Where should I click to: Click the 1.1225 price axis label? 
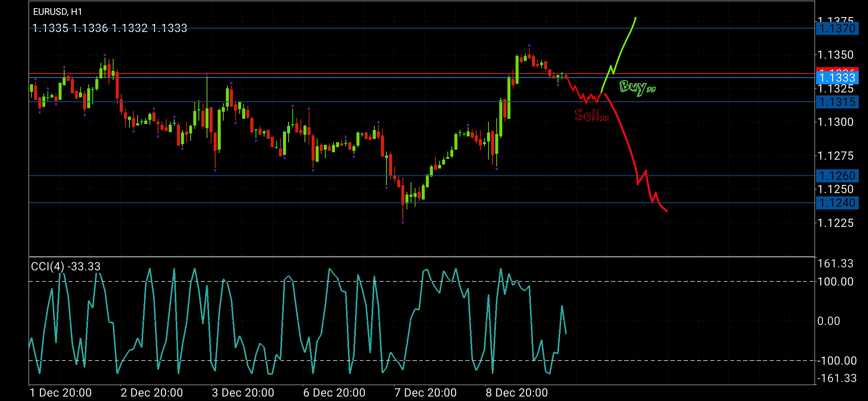pos(835,223)
